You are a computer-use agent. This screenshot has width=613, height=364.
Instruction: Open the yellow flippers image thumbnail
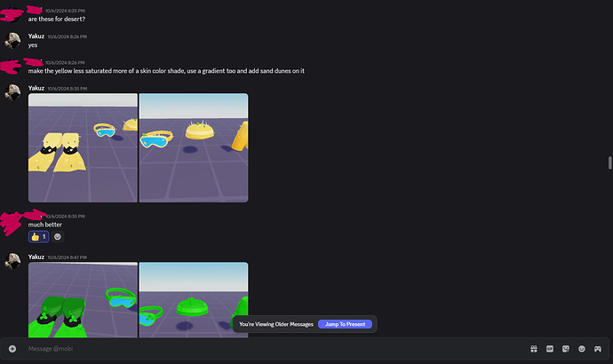coord(83,147)
